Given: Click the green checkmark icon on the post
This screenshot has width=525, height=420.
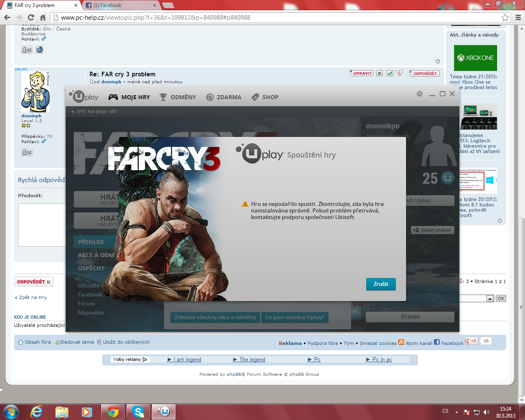Looking at the screenshot, I should pos(390,73).
